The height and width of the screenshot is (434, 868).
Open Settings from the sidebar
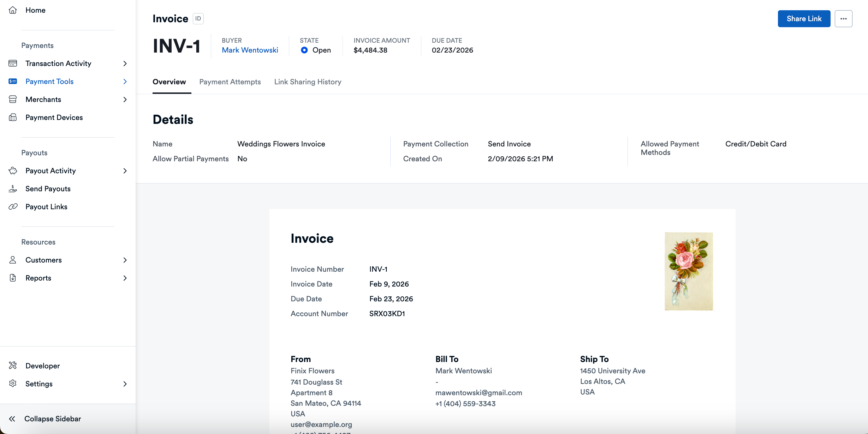tap(39, 384)
